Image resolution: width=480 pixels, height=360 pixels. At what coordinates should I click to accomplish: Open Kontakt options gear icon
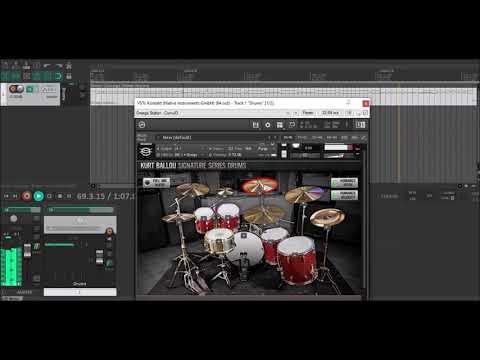pos(268,125)
